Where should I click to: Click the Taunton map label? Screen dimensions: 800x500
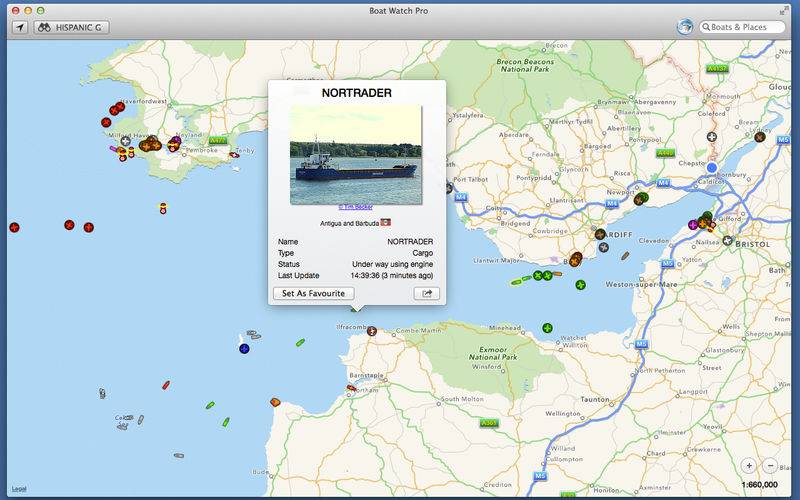point(595,399)
